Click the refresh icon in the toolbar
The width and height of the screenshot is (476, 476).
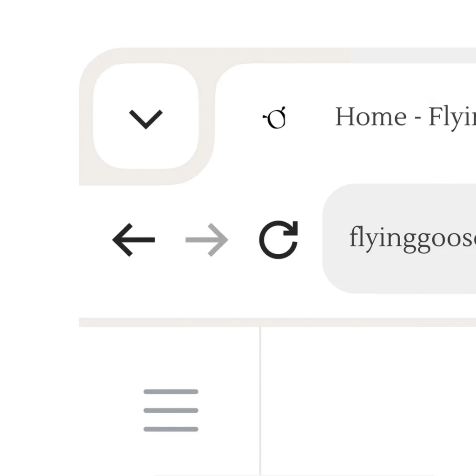[x=278, y=239]
